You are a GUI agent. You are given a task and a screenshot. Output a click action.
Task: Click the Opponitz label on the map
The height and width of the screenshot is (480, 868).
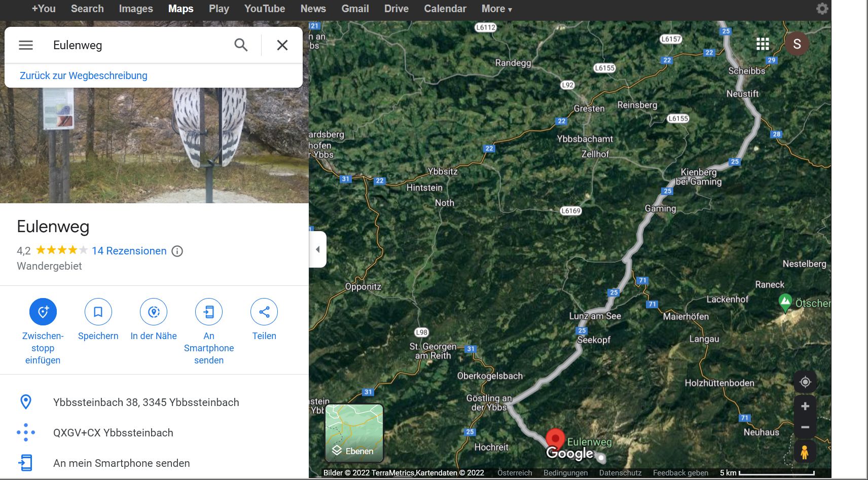[x=363, y=286]
